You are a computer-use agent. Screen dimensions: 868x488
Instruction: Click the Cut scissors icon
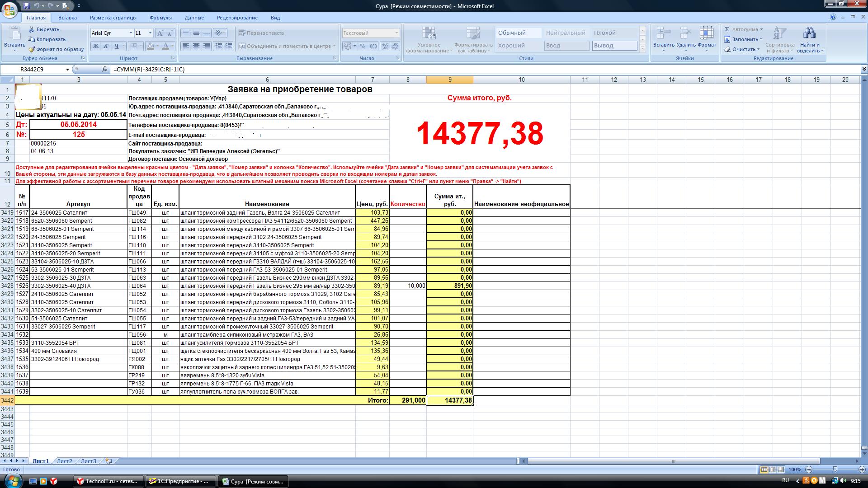[32, 29]
